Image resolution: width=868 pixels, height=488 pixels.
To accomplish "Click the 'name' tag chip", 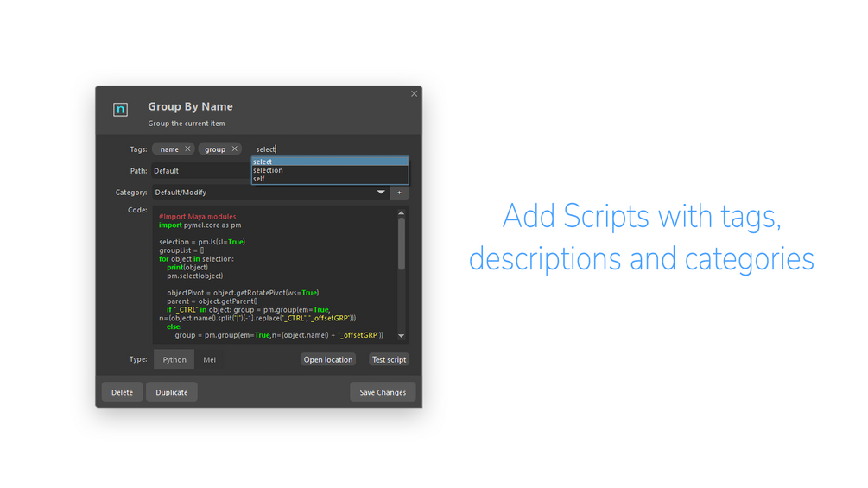I will point(173,149).
